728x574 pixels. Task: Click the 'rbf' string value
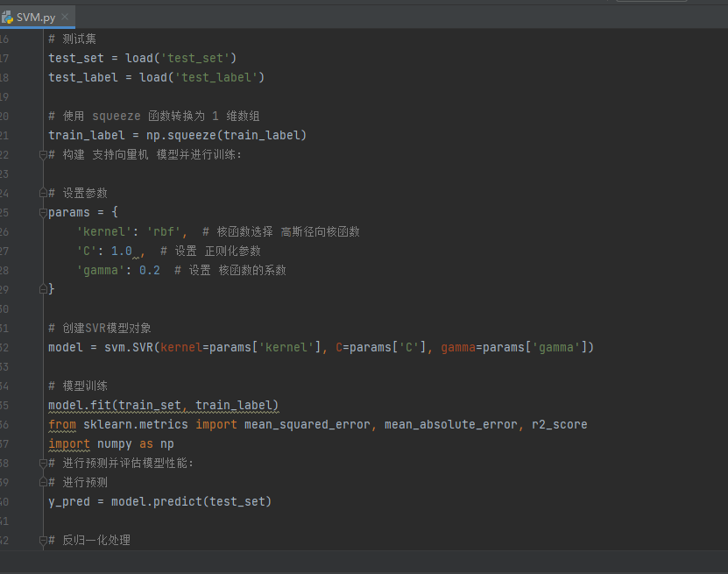166,231
